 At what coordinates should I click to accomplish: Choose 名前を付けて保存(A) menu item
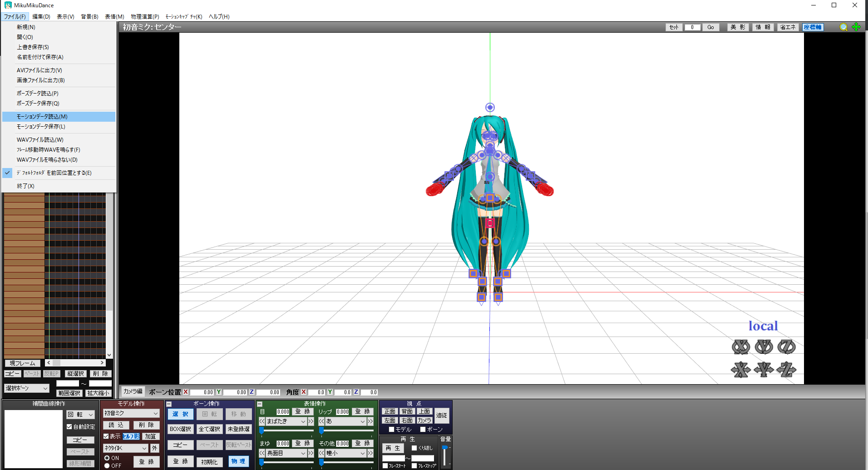click(x=59, y=57)
